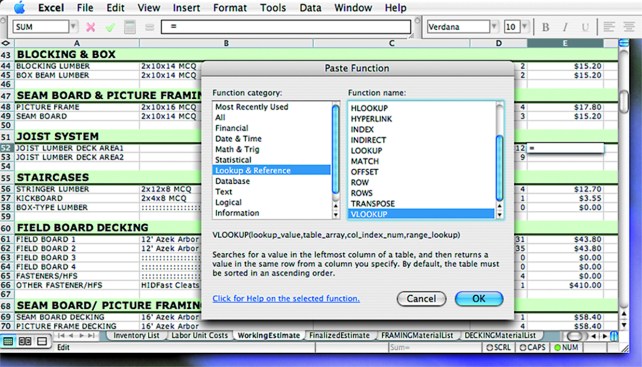The image size is (642, 367).
Task: Click the formula bar input field
Action: (286, 27)
